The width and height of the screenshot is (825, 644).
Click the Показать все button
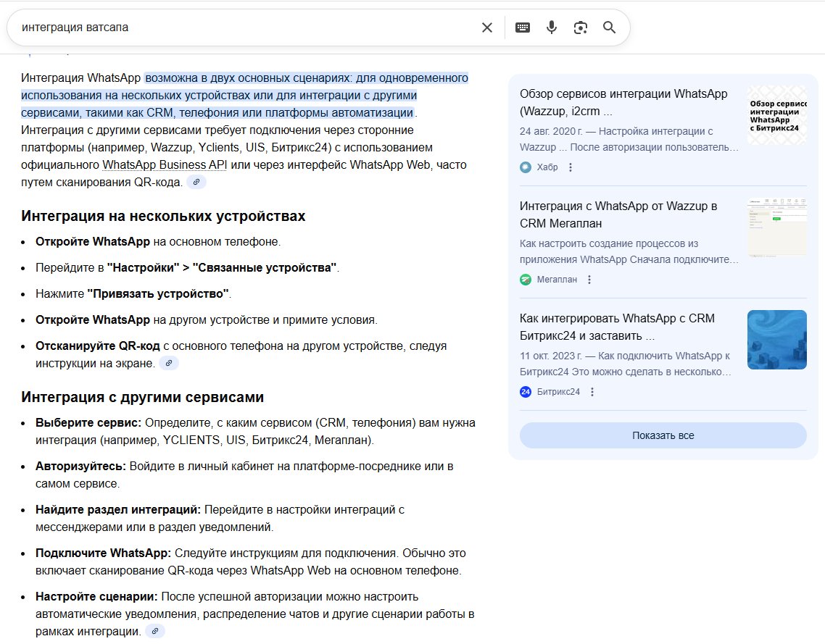tap(663, 435)
